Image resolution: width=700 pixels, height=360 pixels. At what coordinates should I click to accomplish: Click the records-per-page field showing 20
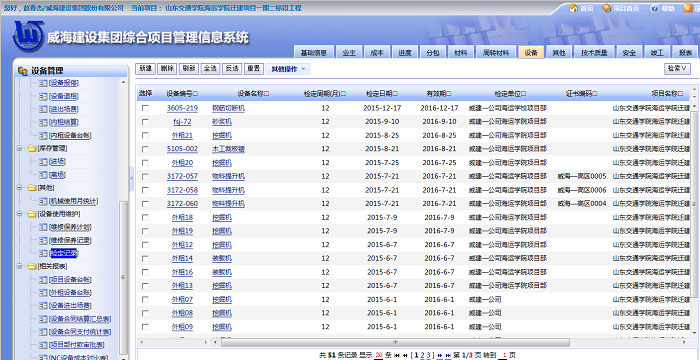pos(379,356)
